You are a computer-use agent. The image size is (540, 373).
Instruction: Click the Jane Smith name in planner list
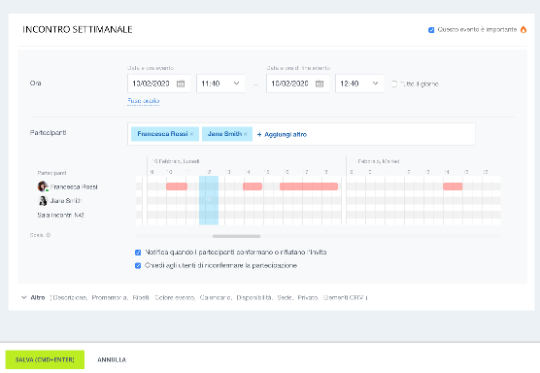coord(66,200)
